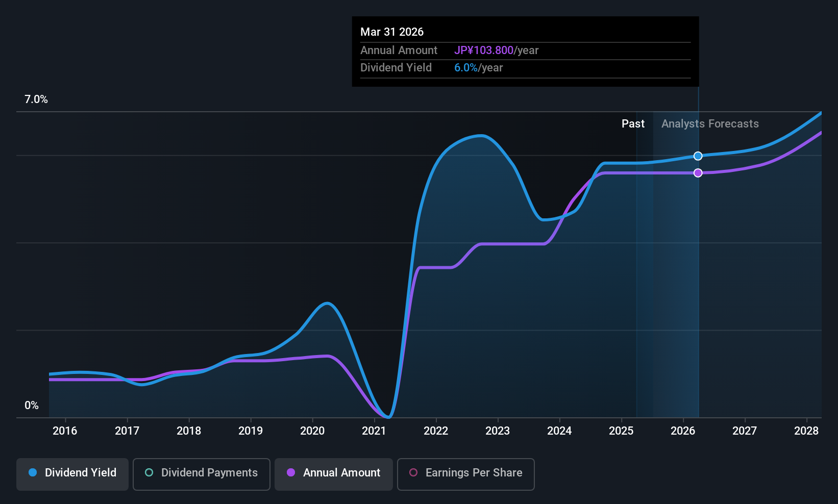Click the 2025 x-axis label
Viewport: 838px width, 504px height.
[x=621, y=431]
